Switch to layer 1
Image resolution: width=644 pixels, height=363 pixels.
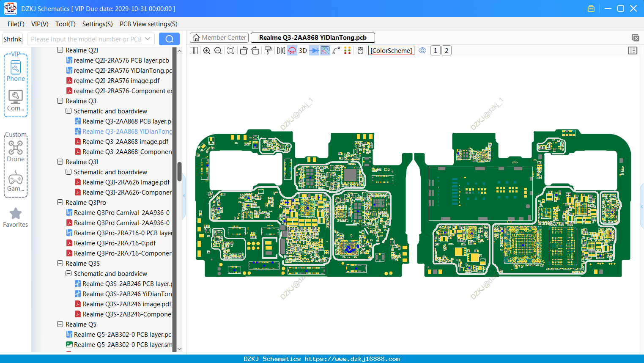pyautogui.click(x=436, y=51)
